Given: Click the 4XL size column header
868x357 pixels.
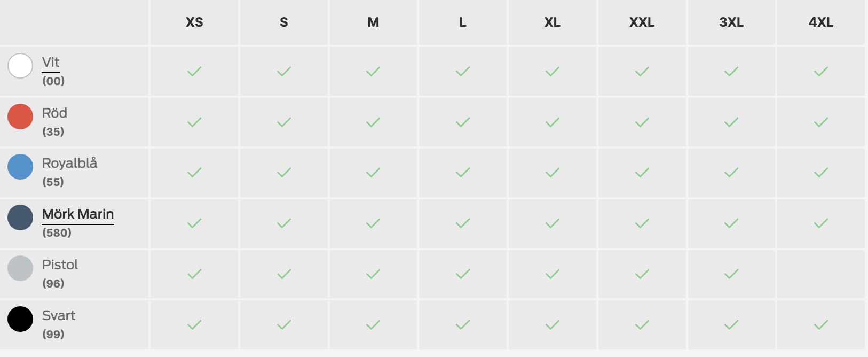Looking at the screenshot, I should tap(821, 22).
